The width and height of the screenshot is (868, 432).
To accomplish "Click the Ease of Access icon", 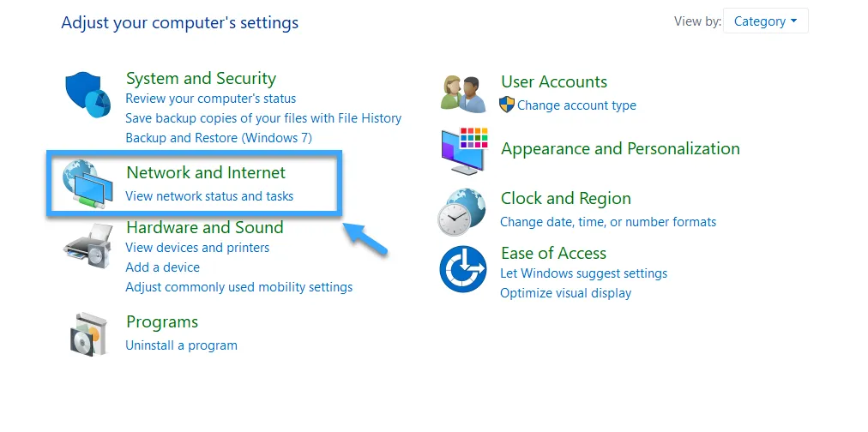I will coord(463,269).
